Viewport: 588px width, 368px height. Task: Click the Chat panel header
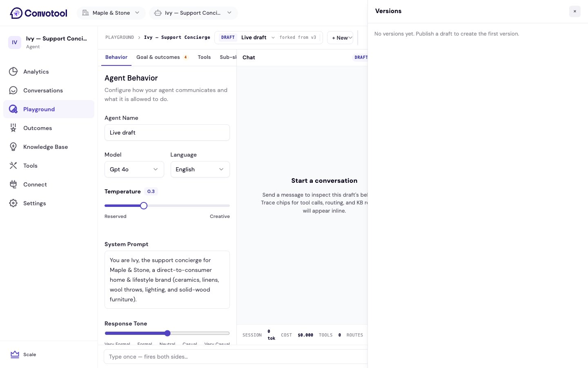click(249, 58)
